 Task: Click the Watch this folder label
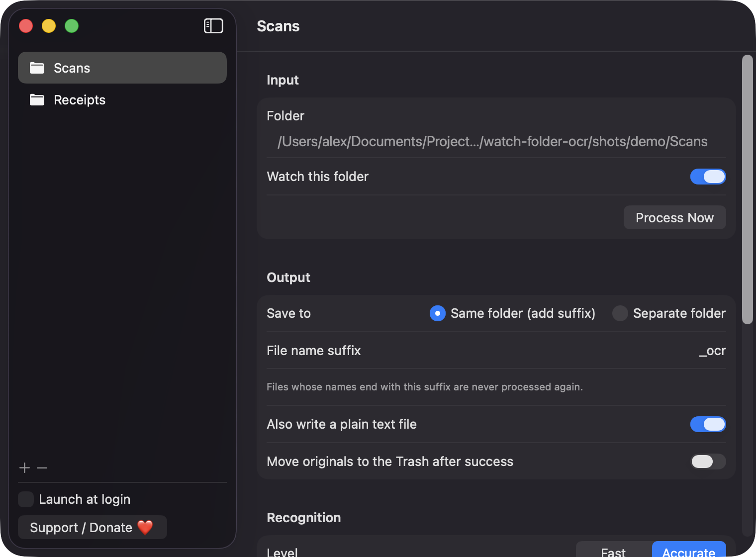(x=317, y=177)
